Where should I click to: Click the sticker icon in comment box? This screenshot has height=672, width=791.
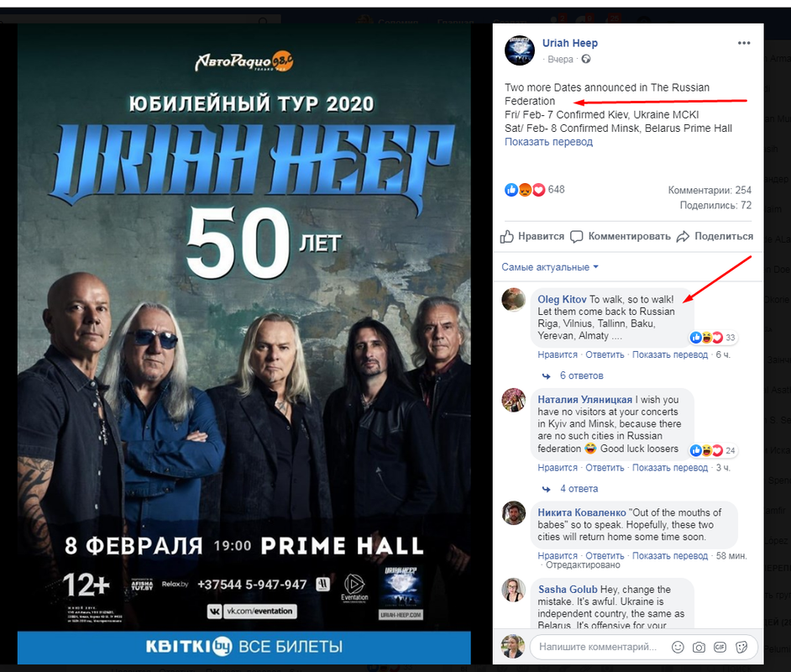741,647
